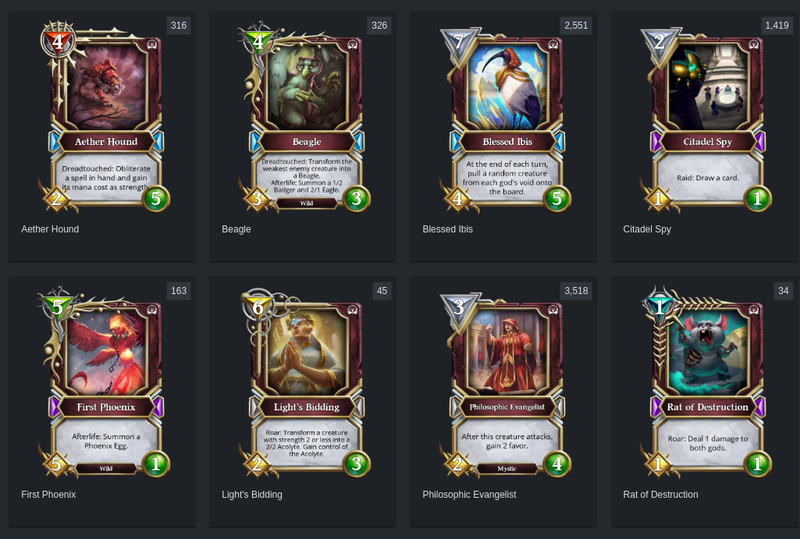Click the red mana cost gem on Aether Hound

(58, 42)
